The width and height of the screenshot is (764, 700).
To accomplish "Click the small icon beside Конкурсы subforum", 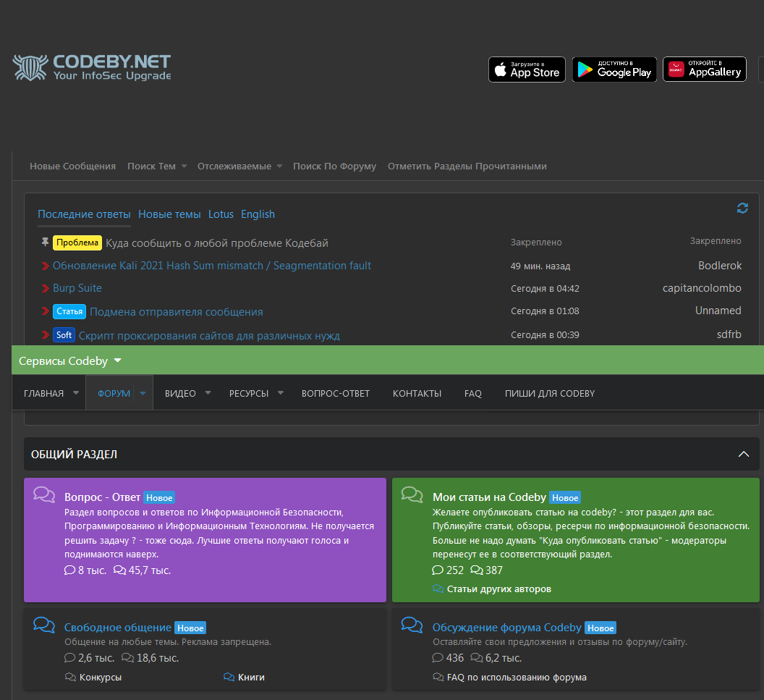I will click(x=70, y=677).
